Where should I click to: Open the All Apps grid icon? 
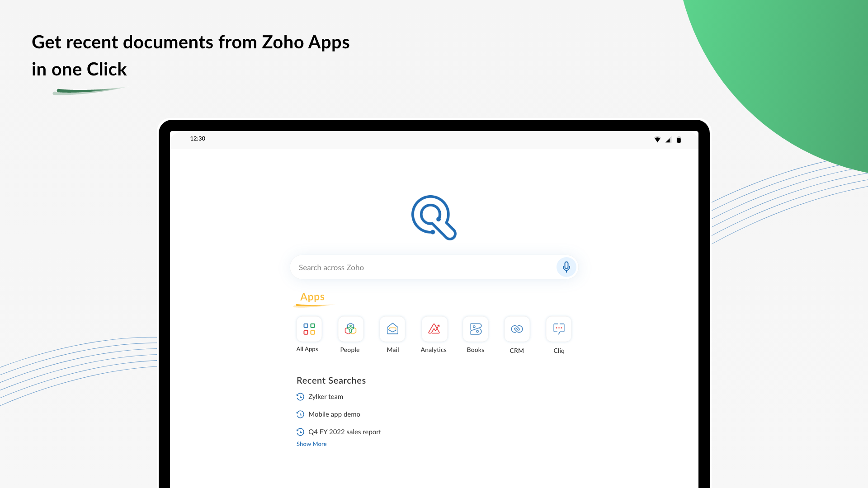coord(309,329)
